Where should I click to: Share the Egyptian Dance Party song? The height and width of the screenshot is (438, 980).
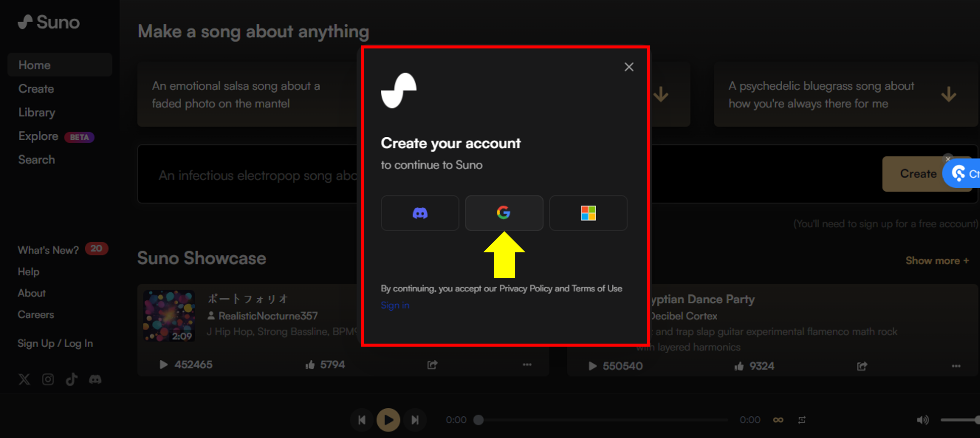[862, 366]
